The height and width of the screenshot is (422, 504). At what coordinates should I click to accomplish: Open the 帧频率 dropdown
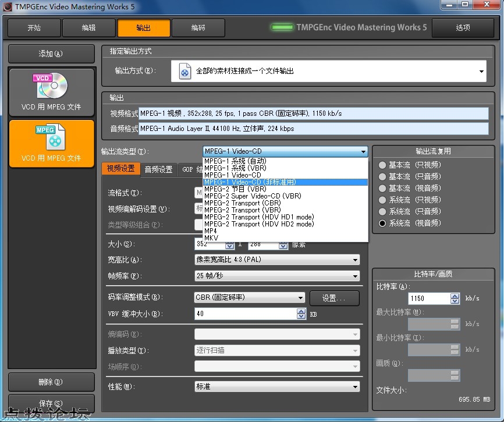277,276
